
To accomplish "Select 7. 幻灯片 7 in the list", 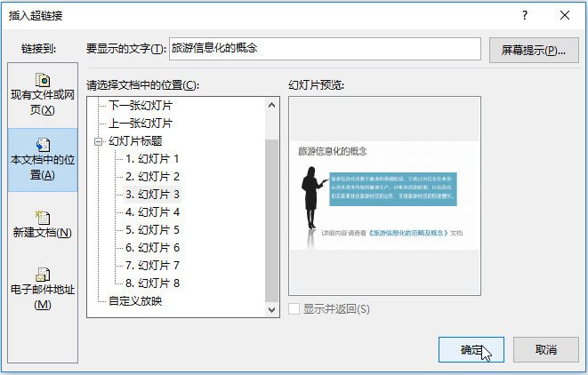I will (x=153, y=265).
